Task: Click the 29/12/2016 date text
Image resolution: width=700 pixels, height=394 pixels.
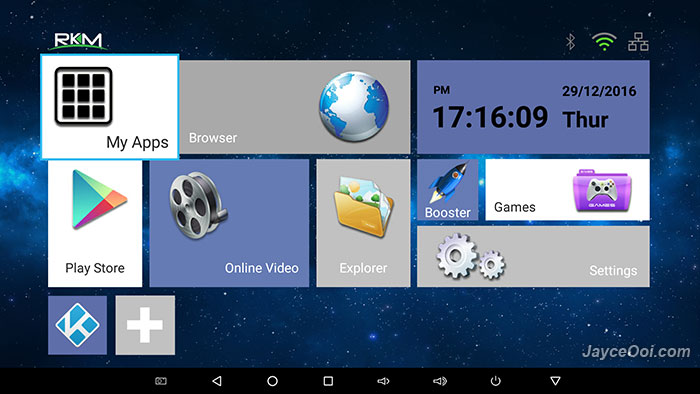Action: pyautogui.click(x=599, y=91)
